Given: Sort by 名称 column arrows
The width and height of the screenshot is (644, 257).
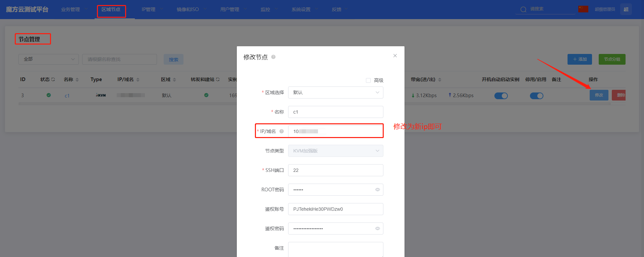Looking at the screenshot, I should (x=77, y=80).
